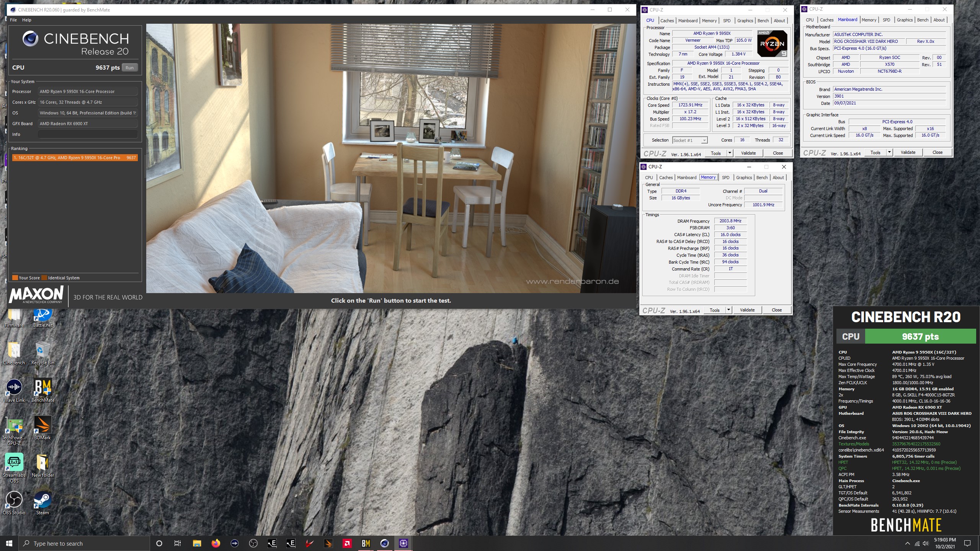Open Tools dropdown arrow in the Mainboard CPU-Z window

(889, 152)
